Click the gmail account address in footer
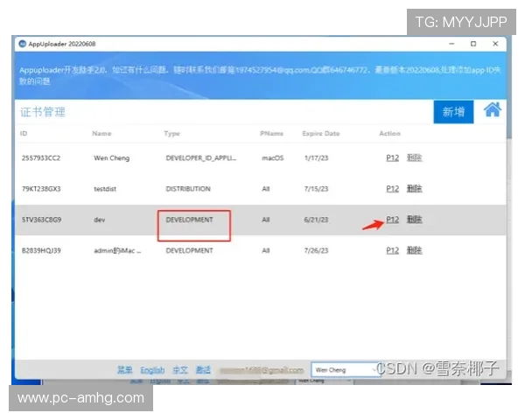 [x=262, y=370]
